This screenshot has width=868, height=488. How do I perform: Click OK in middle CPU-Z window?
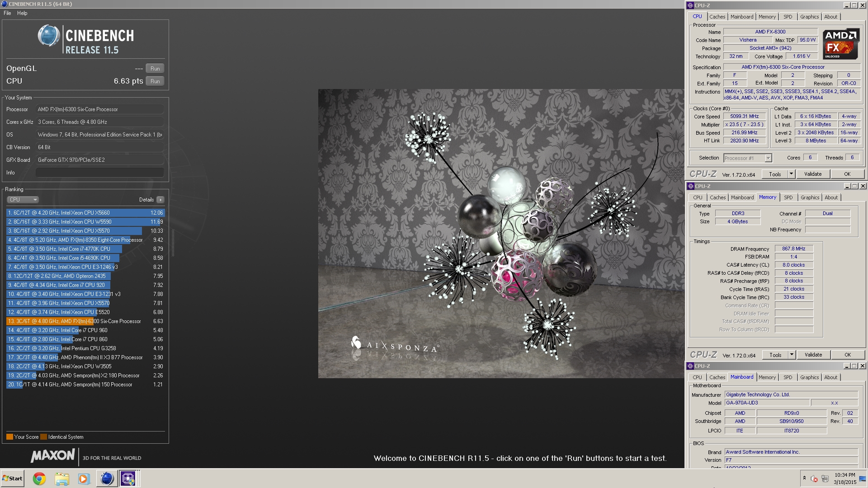tap(848, 355)
